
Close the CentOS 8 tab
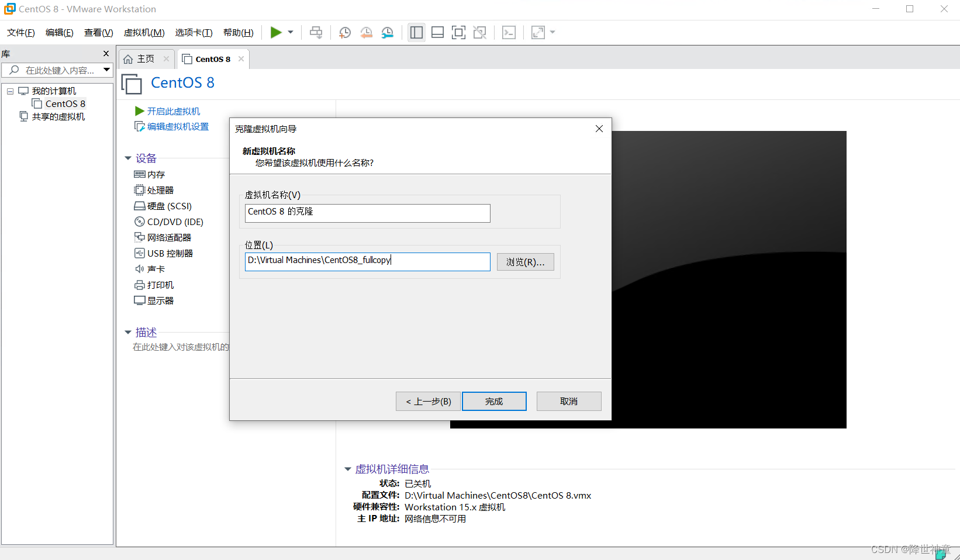click(241, 59)
